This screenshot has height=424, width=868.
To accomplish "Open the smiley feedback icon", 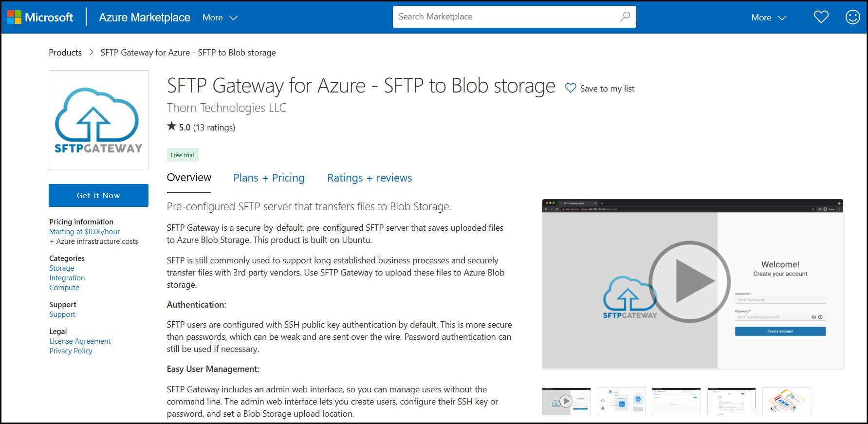I will pos(853,17).
